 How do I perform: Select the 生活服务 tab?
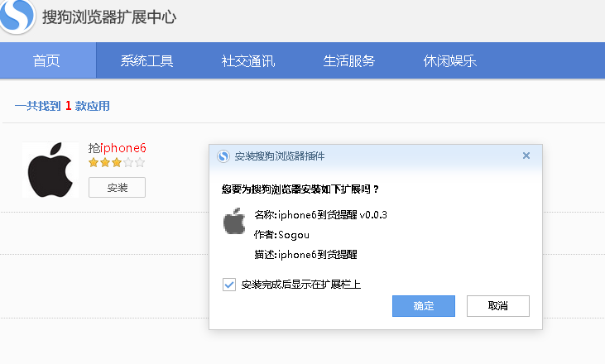point(348,61)
